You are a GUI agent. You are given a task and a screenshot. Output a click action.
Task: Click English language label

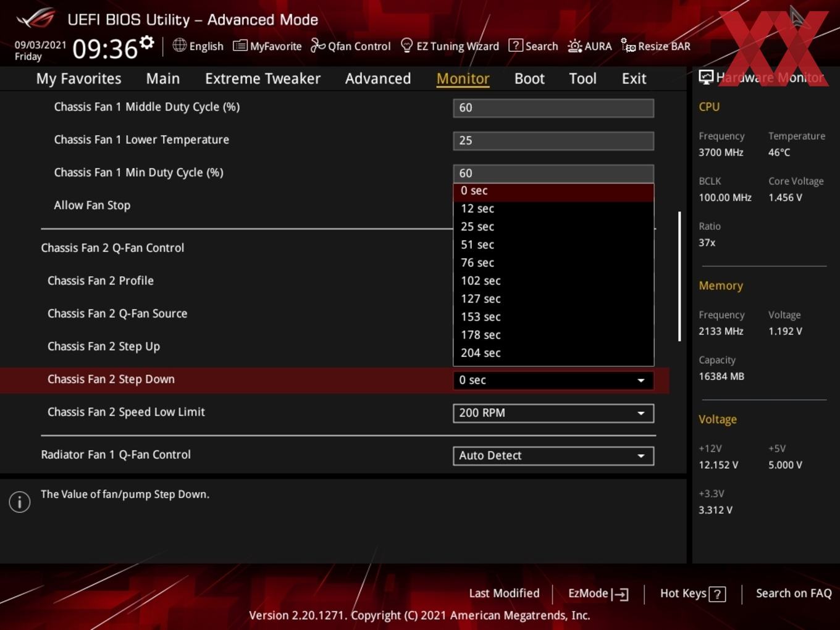click(206, 46)
